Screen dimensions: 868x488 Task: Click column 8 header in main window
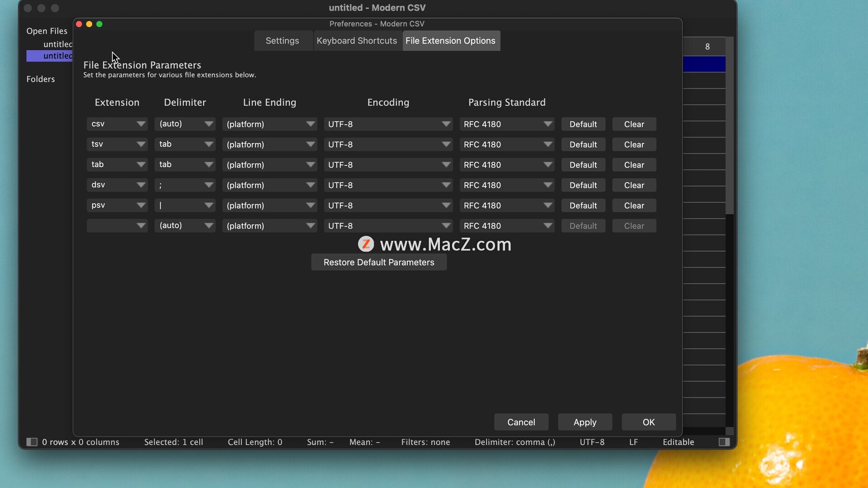tap(707, 47)
